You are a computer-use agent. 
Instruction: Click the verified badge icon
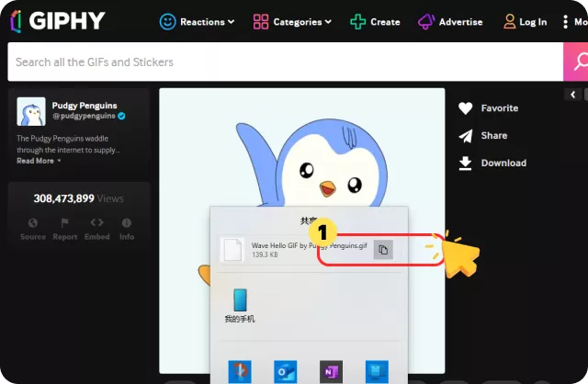click(x=121, y=117)
